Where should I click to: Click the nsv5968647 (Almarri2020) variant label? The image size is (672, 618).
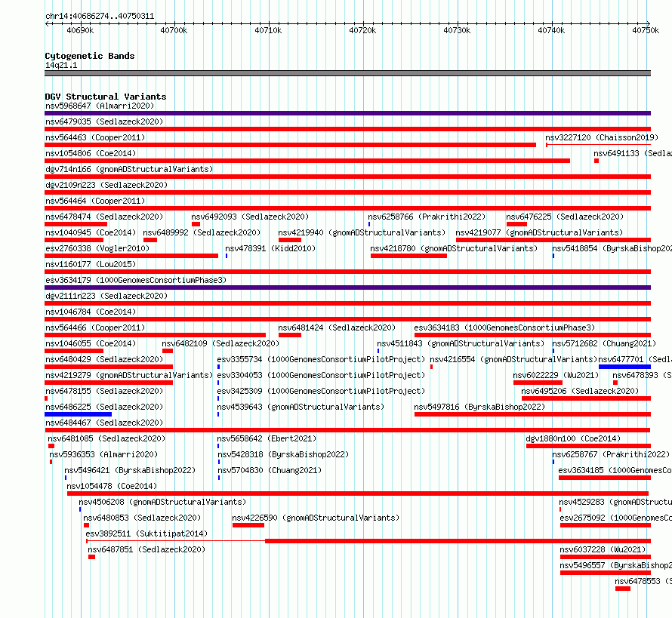click(x=100, y=106)
